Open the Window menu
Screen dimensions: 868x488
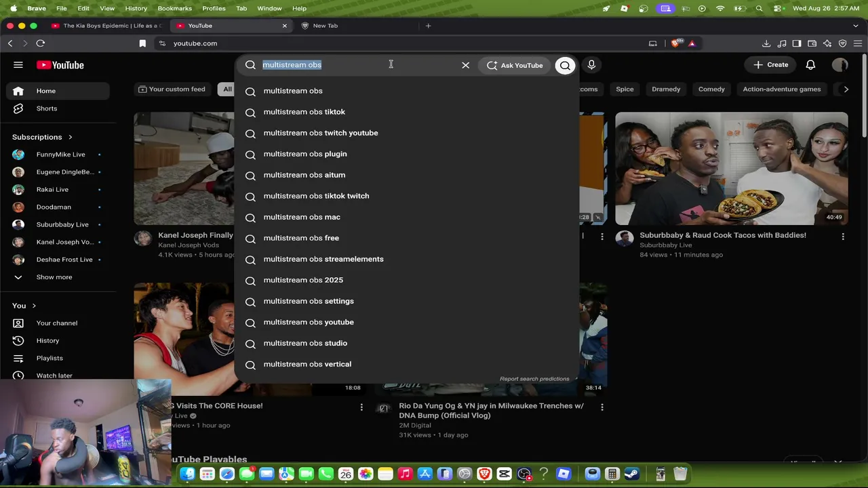coord(269,8)
